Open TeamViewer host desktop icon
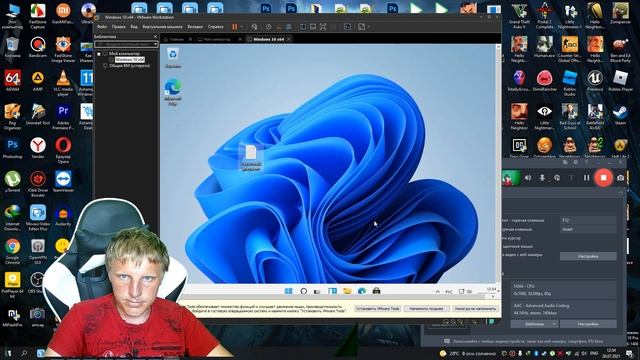Image resolution: width=640 pixels, height=360 pixels. tap(63, 182)
